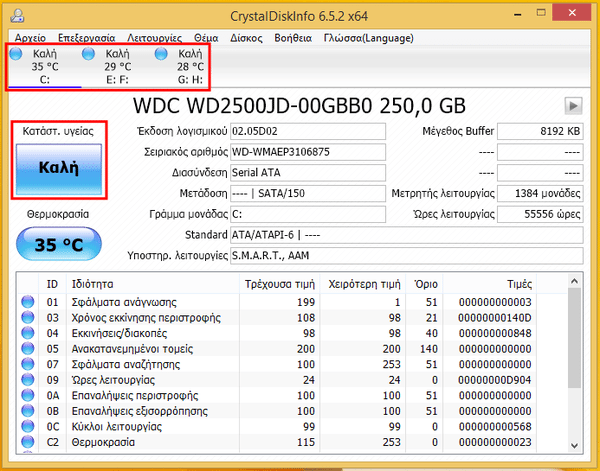Select the C: drive status orb
Image resolution: width=600 pixels, height=471 pixels.
[x=16, y=54]
